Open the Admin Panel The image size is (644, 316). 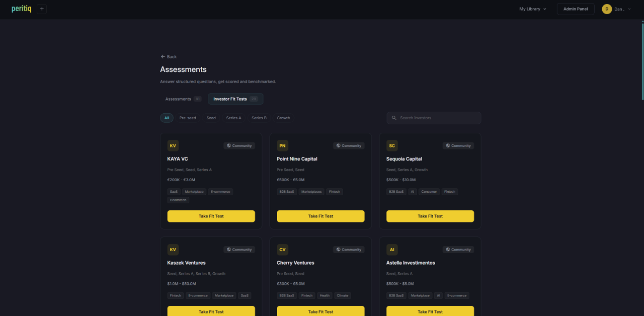click(x=576, y=9)
